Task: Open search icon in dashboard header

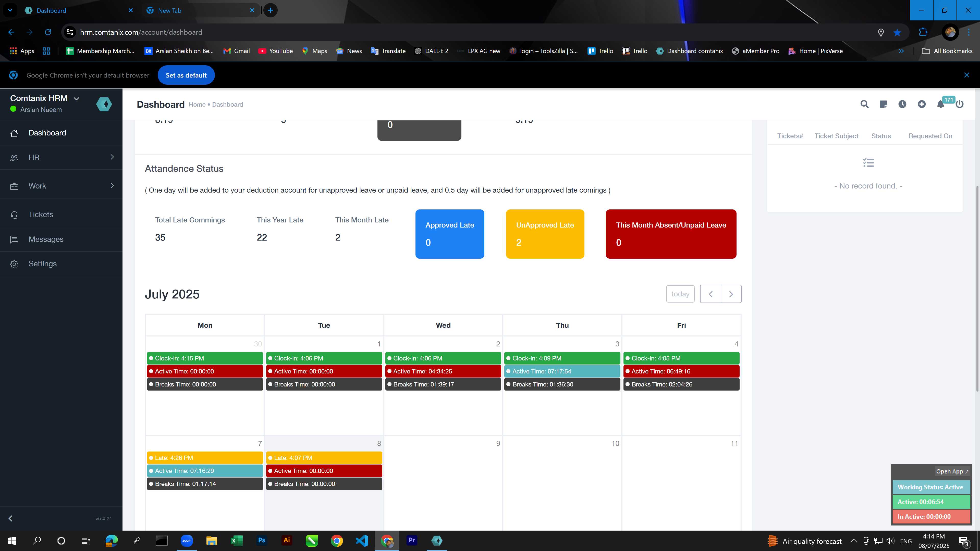Action: click(864, 104)
